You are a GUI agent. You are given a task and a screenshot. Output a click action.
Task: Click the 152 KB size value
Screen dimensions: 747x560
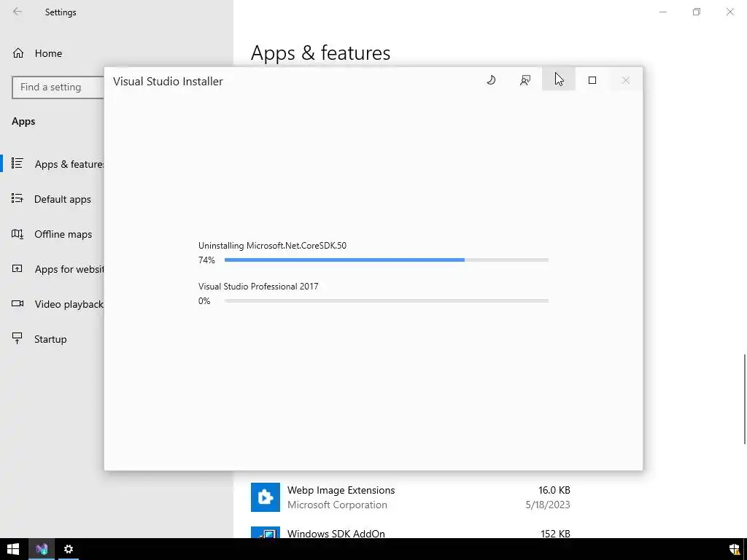(555, 533)
